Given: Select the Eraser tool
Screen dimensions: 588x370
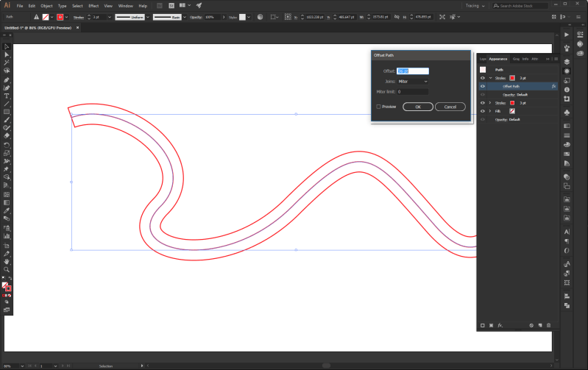Looking at the screenshot, I should click(7, 135).
